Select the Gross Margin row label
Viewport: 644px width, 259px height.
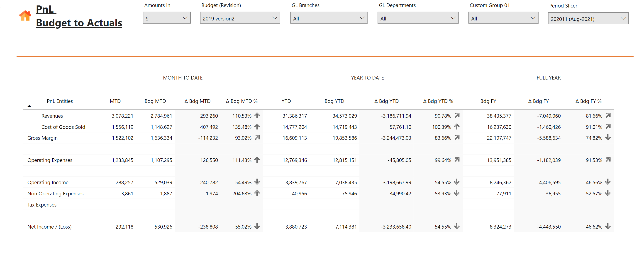[42, 138]
